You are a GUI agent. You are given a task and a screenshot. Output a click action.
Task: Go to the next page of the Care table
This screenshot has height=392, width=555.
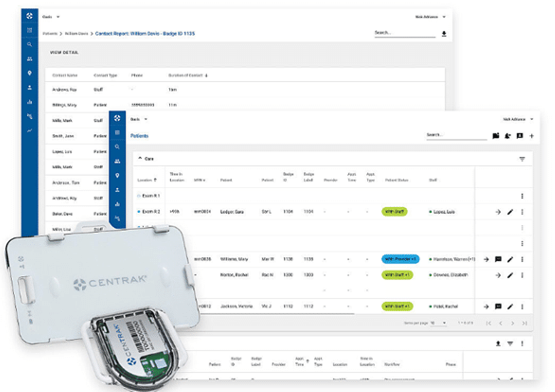pyautogui.click(x=513, y=323)
